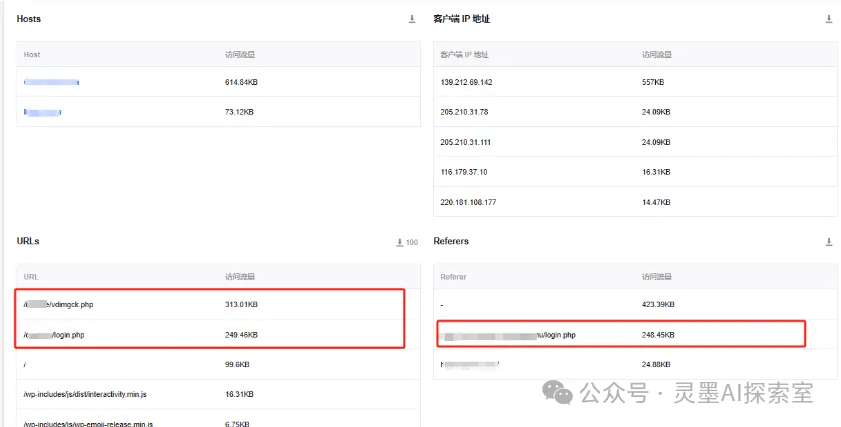Image resolution: width=841 pixels, height=427 pixels.
Task: Click the download icon for the Hosts panel
Action: coord(411,19)
